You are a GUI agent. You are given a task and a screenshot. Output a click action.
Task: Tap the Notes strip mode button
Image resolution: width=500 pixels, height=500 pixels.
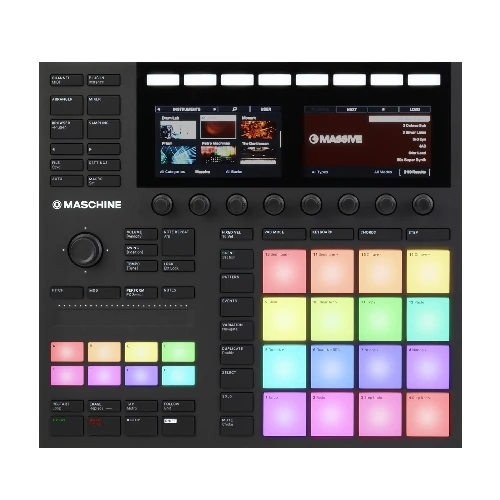pyautogui.click(x=178, y=292)
